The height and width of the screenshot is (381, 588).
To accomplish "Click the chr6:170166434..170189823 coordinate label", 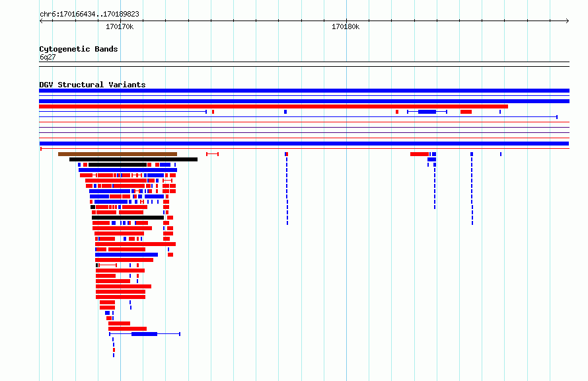I will pos(89,14).
